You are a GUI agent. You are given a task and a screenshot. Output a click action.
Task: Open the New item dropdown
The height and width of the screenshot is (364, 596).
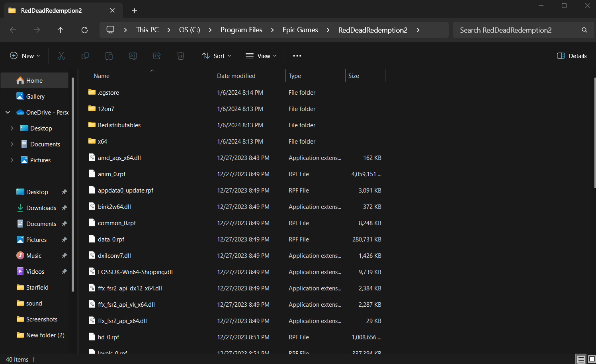(x=25, y=56)
